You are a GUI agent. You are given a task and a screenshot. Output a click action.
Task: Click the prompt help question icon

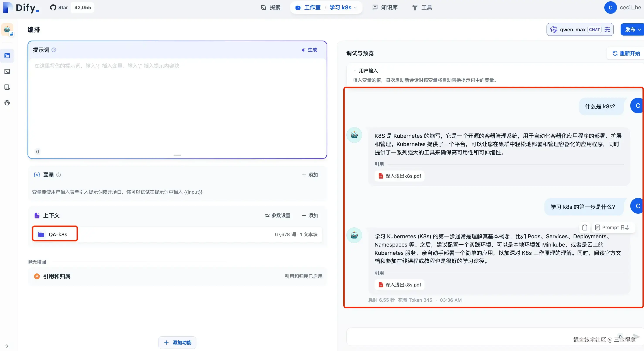pyautogui.click(x=54, y=50)
